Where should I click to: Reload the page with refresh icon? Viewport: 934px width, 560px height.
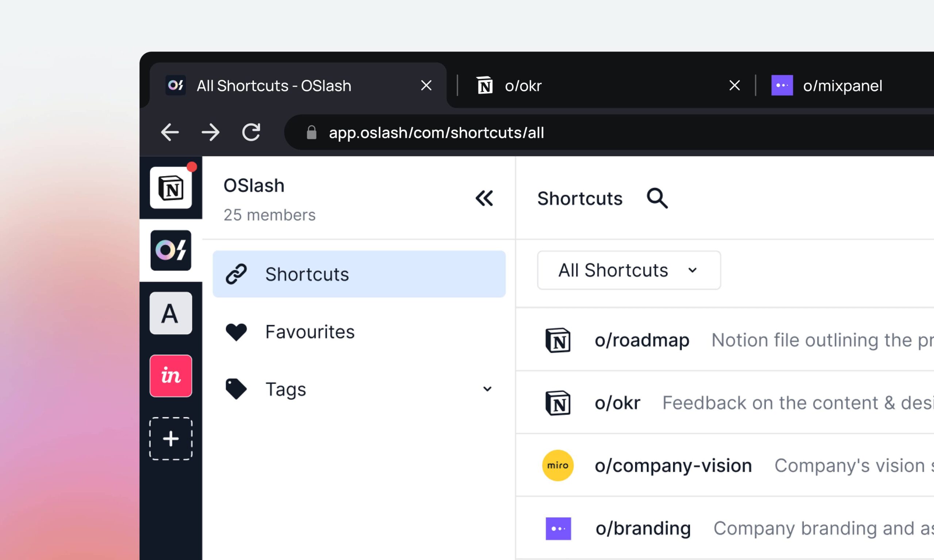tap(251, 132)
